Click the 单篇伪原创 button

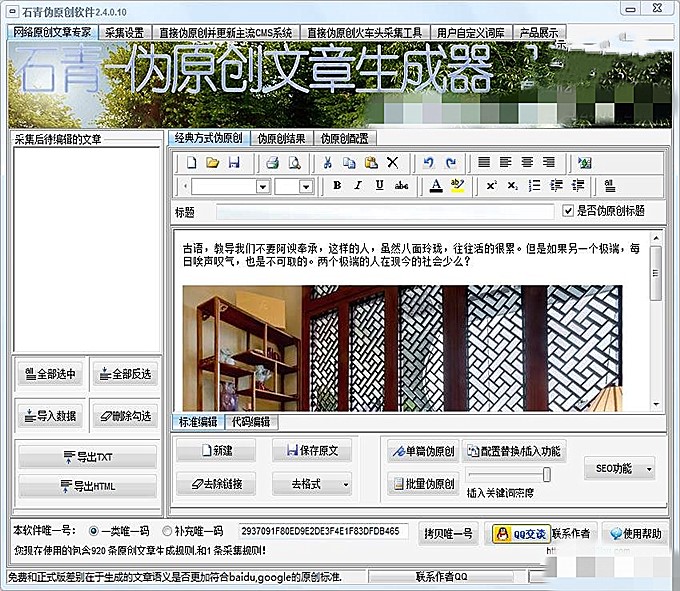point(423,451)
